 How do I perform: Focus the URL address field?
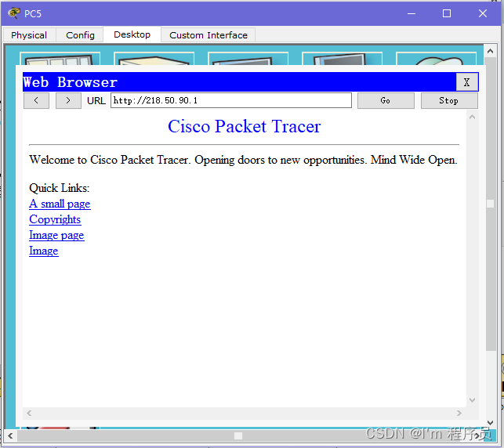tap(231, 100)
